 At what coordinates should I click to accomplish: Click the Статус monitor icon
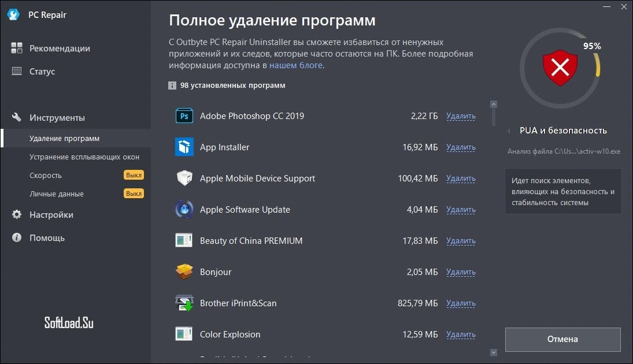pyautogui.click(x=17, y=72)
